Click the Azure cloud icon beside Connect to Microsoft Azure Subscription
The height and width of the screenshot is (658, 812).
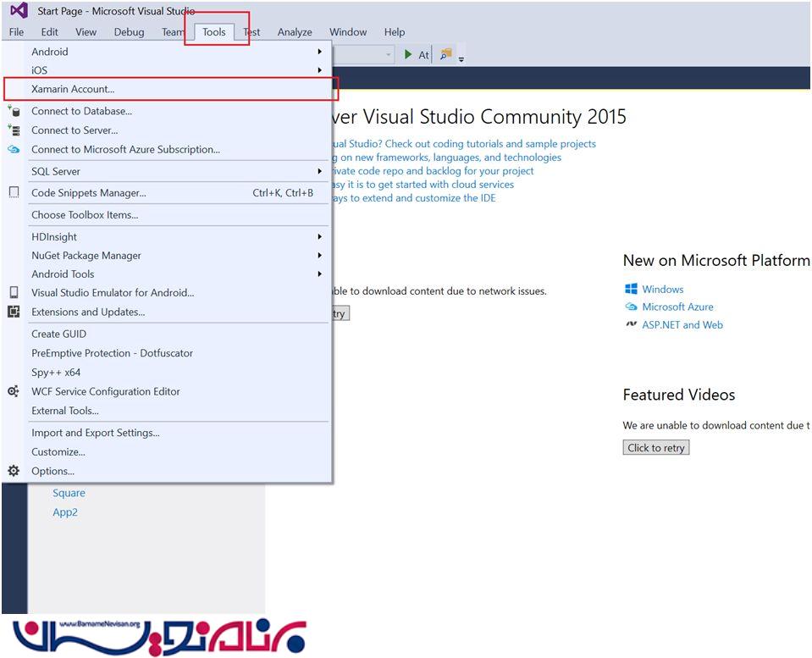(x=14, y=149)
